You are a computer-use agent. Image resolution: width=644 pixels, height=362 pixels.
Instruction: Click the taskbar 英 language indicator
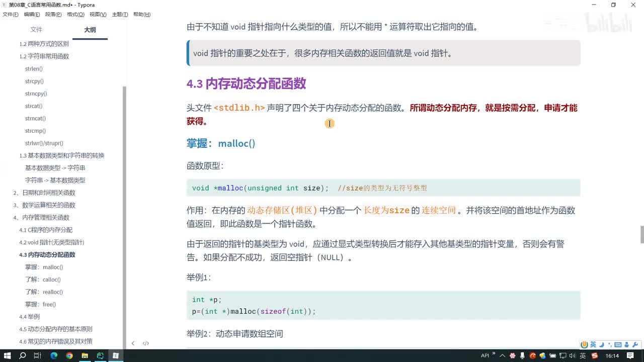click(x=583, y=355)
